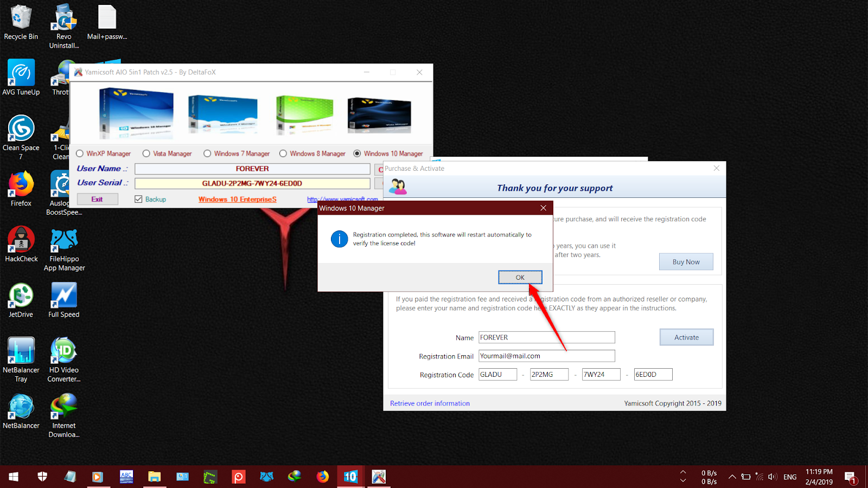Open Firefox from the taskbar
Viewport: 868px width, 488px height.
[323, 477]
